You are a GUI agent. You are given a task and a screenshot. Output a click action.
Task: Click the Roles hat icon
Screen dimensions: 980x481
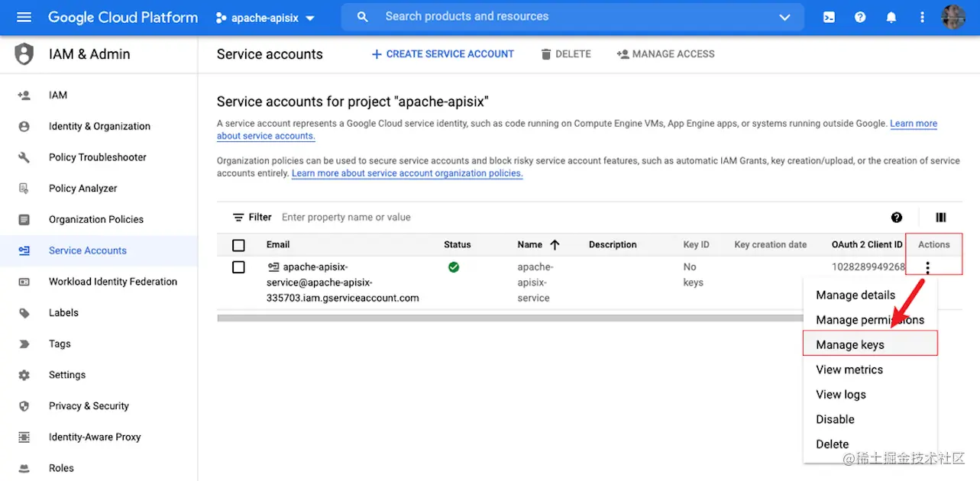click(24, 468)
